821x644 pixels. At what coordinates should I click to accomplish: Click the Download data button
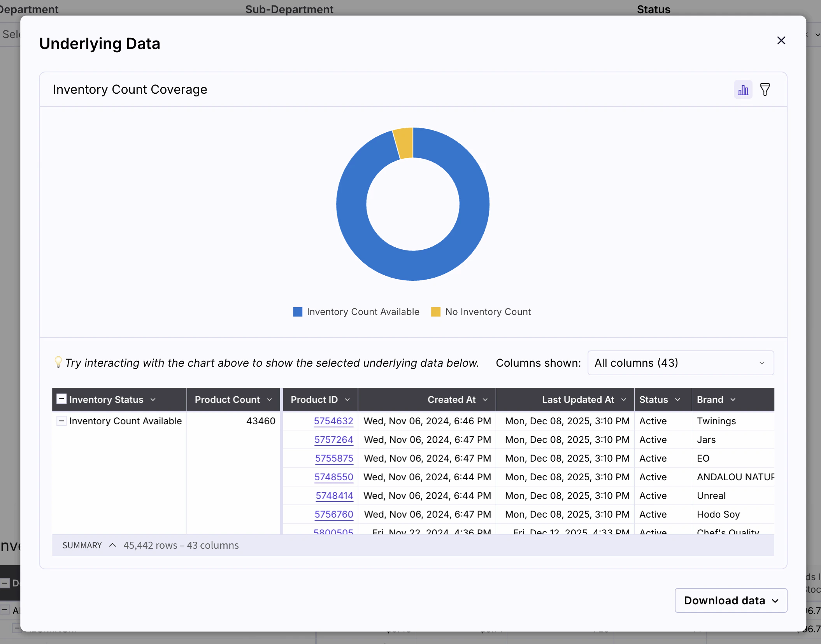(x=730, y=600)
